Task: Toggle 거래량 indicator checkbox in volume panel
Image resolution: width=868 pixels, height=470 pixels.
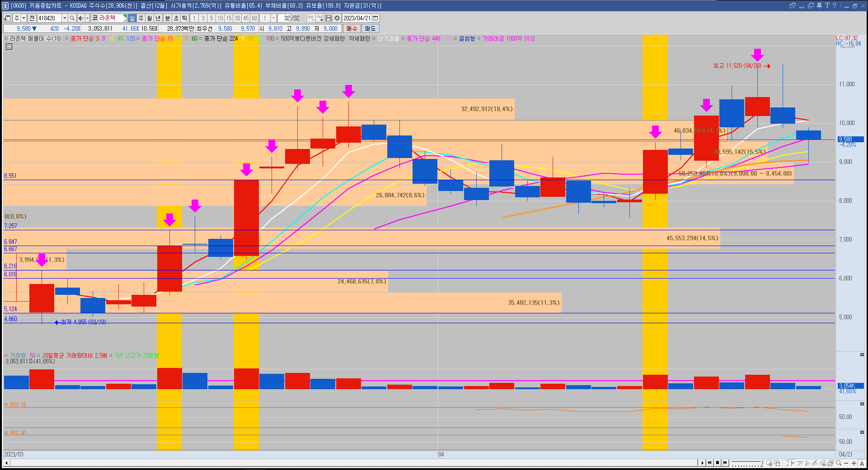Action: (6, 355)
